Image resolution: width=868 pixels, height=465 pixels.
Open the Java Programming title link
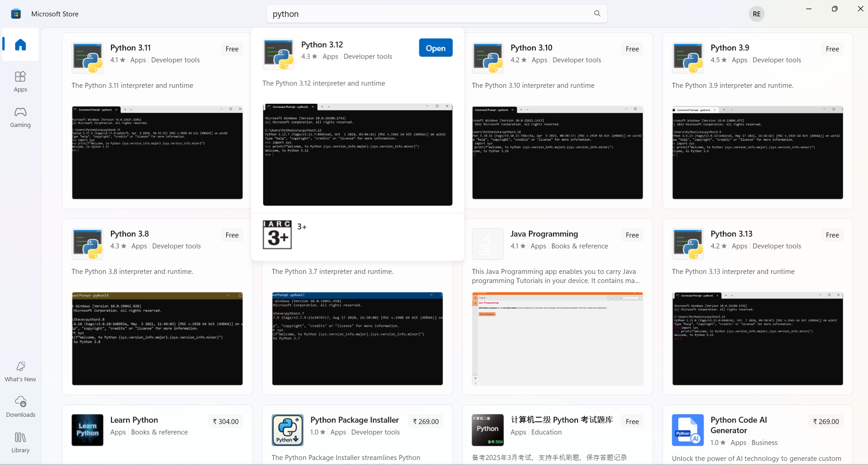click(x=544, y=234)
